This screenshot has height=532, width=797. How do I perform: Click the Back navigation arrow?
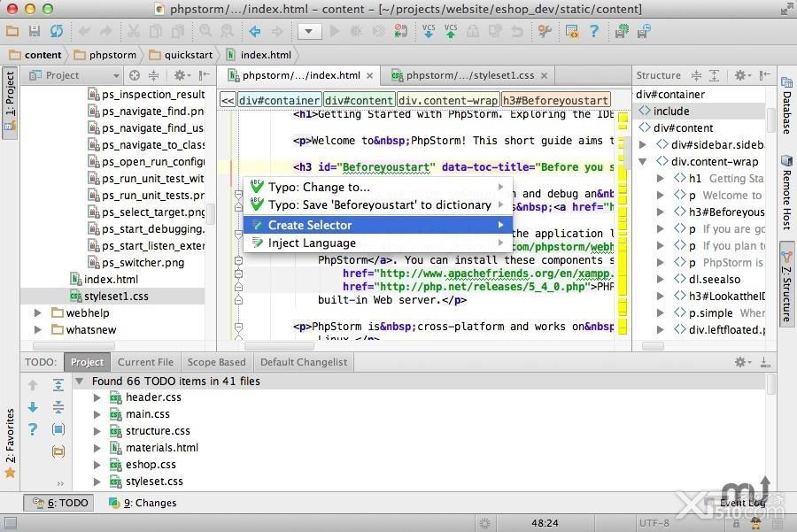(x=255, y=32)
